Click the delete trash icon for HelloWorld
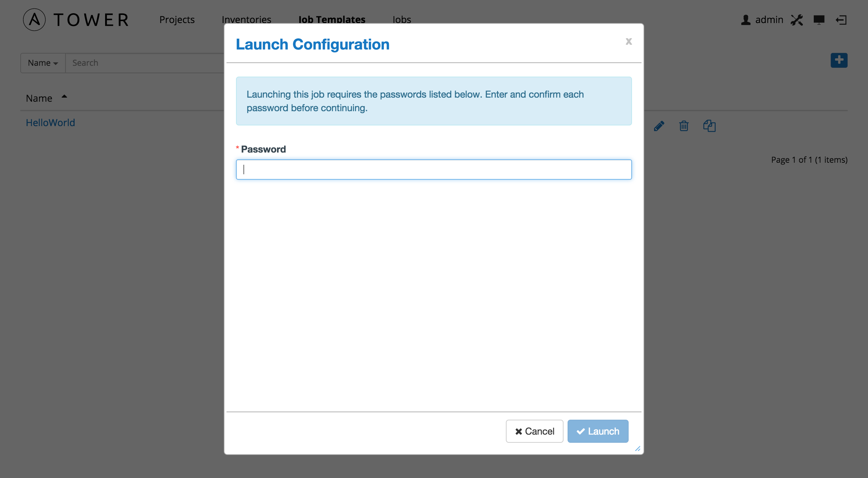Viewport: 868px width, 478px height. 684,125
